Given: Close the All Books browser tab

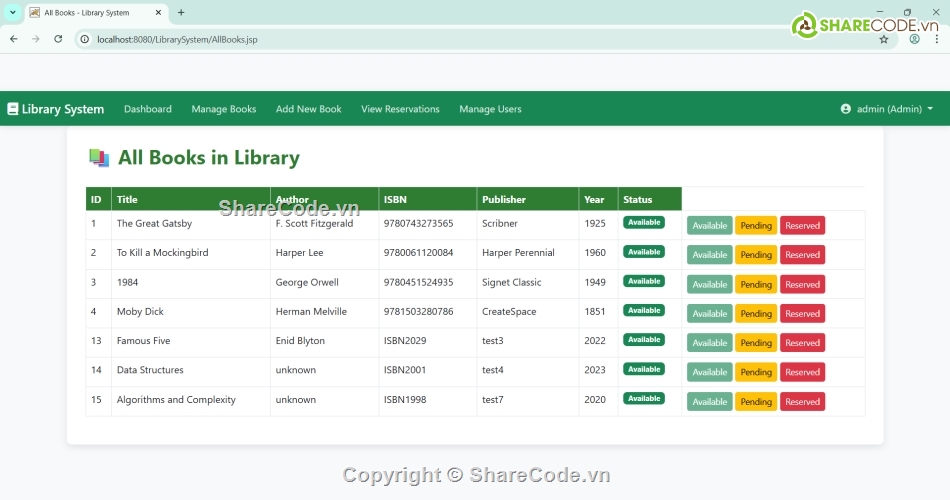Looking at the screenshot, I should point(158,13).
